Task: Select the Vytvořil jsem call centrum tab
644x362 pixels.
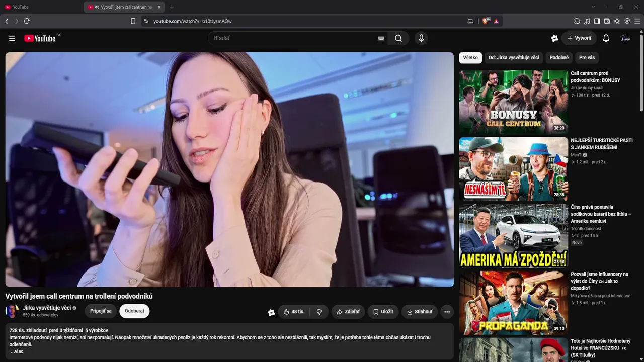Action: (x=123, y=7)
